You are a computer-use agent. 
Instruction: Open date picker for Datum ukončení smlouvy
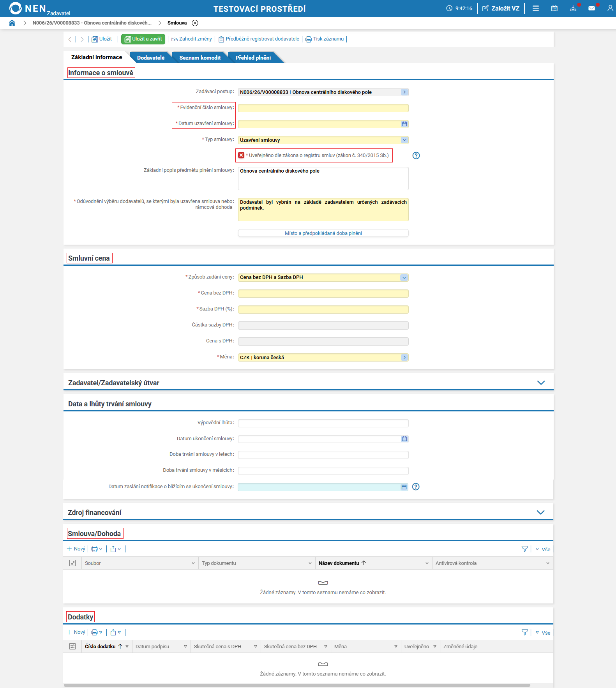pos(404,439)
